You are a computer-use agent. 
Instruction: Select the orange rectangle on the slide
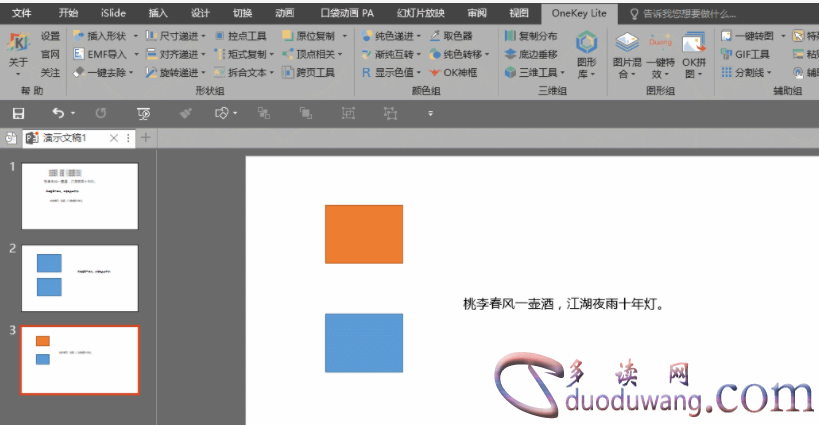(x=363, y=234)
